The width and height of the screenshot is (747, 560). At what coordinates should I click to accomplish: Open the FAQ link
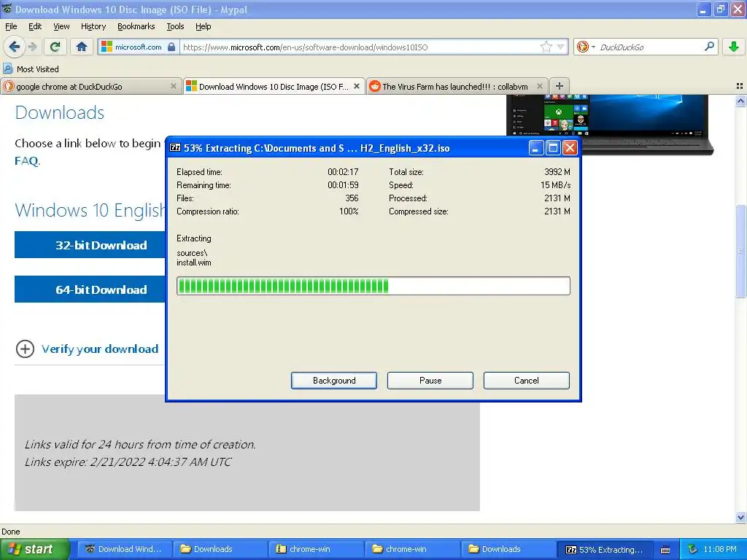point(27,160)
